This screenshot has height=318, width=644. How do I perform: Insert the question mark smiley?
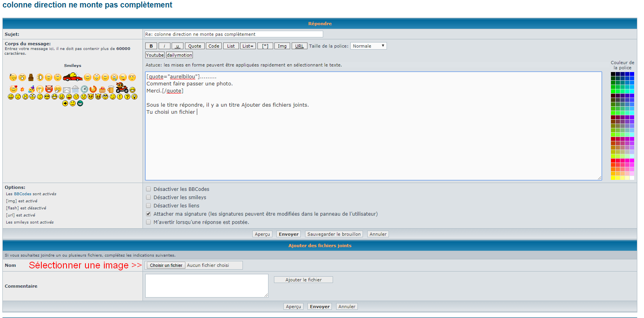tap(127, 97)
